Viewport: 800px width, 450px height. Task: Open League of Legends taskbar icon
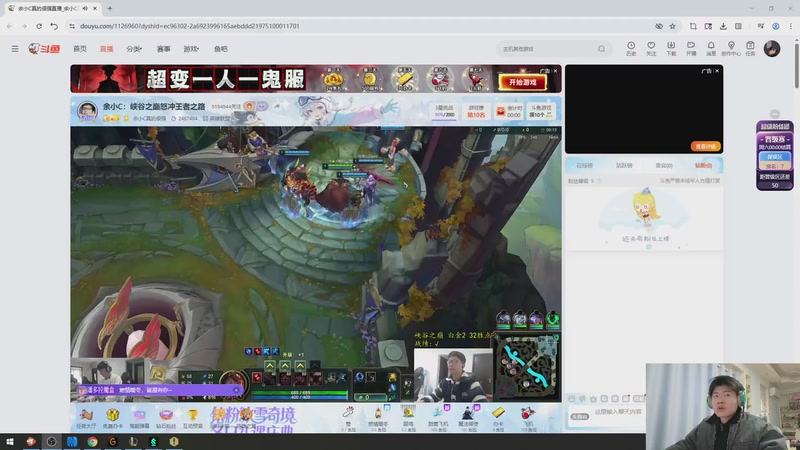point(133,442)
